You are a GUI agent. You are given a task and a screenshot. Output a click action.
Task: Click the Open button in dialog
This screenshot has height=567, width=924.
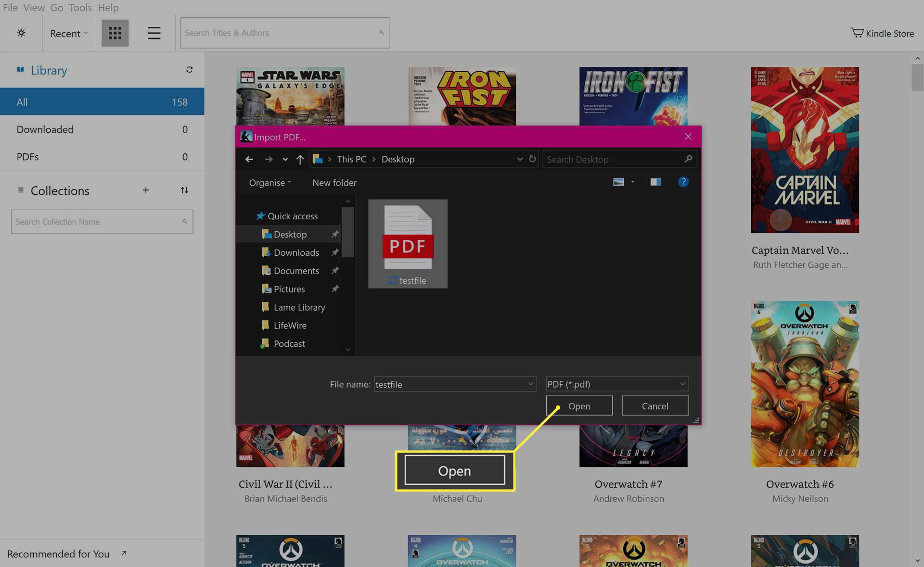click(x=579, y=405)
